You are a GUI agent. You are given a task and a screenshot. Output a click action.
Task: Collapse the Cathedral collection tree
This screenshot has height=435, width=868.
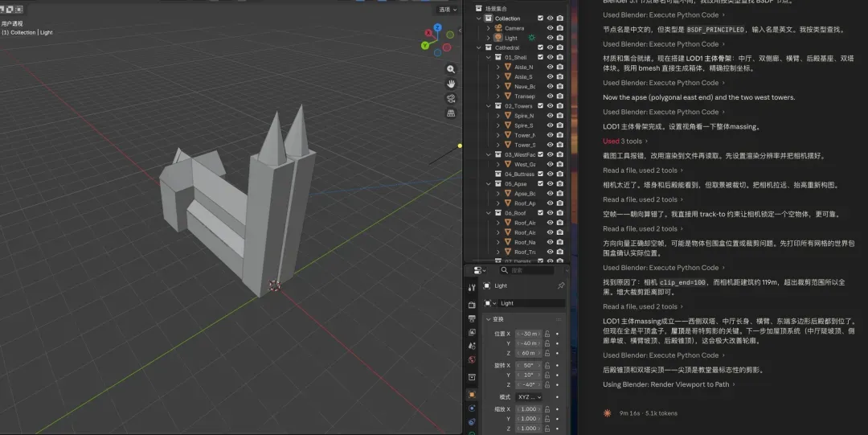(479, 47)
